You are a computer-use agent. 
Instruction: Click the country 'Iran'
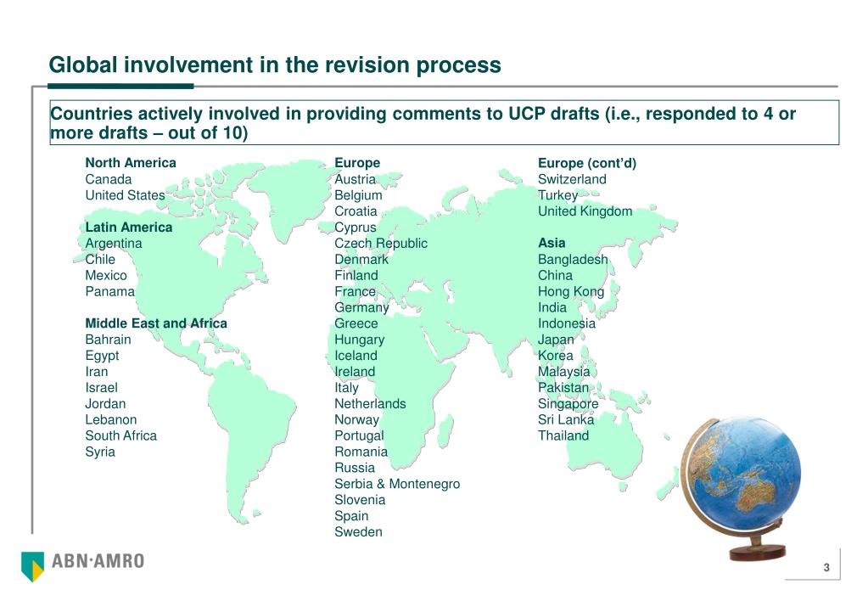point(97,372)
